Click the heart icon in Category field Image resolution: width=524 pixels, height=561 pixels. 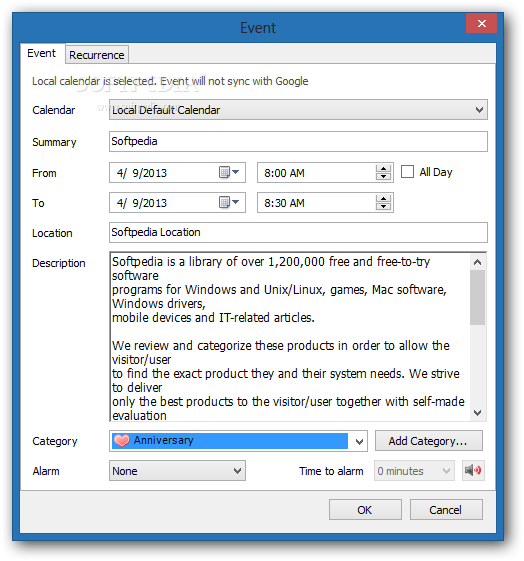point(122,441)
